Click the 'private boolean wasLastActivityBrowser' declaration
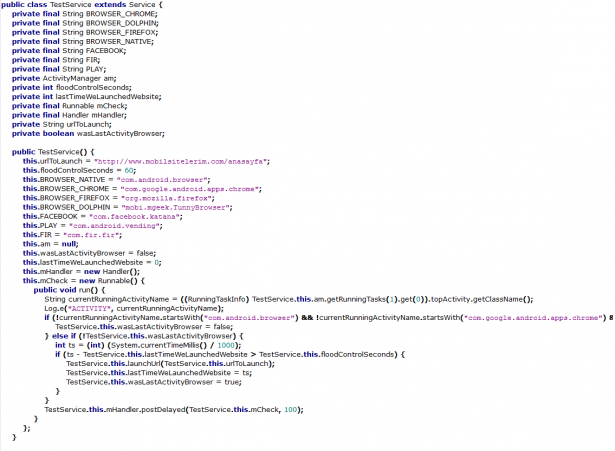 pyautogui.click(x=88, y=133)
